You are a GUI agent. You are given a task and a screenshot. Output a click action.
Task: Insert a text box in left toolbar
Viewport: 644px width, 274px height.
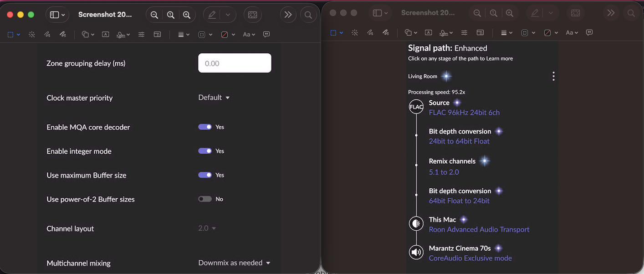click(x=105, y=34)
